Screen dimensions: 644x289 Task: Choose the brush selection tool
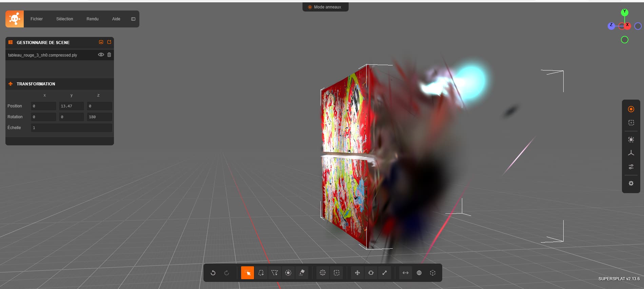pos(288,273)
